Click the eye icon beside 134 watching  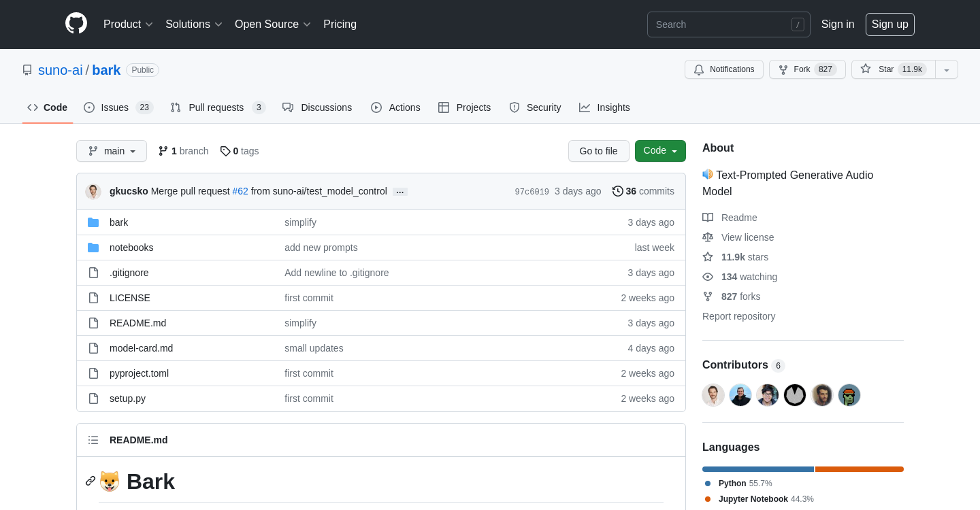click(708, 277)
